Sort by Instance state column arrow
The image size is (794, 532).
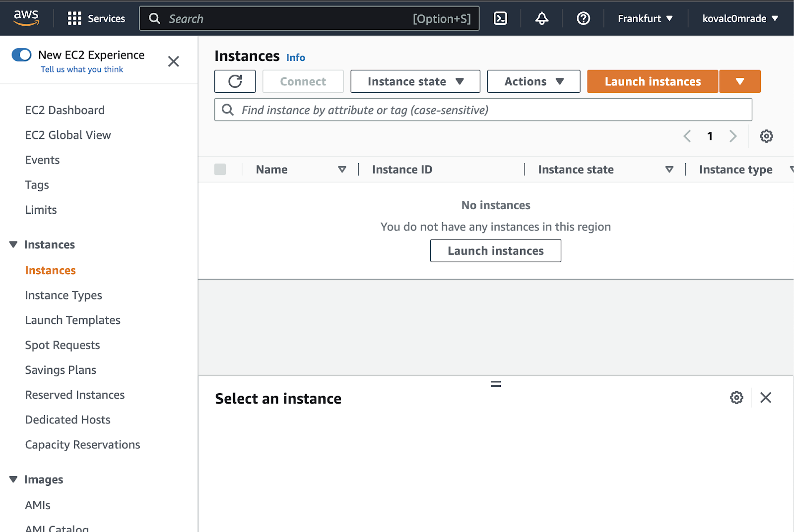click(x=669, y=170)
